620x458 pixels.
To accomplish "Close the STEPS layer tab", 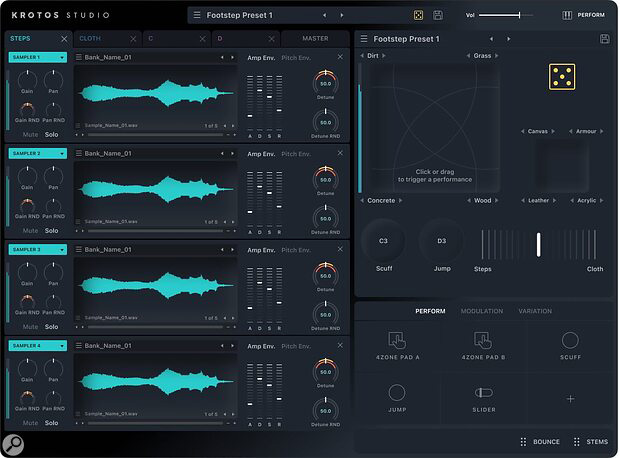I will point(64,39).
